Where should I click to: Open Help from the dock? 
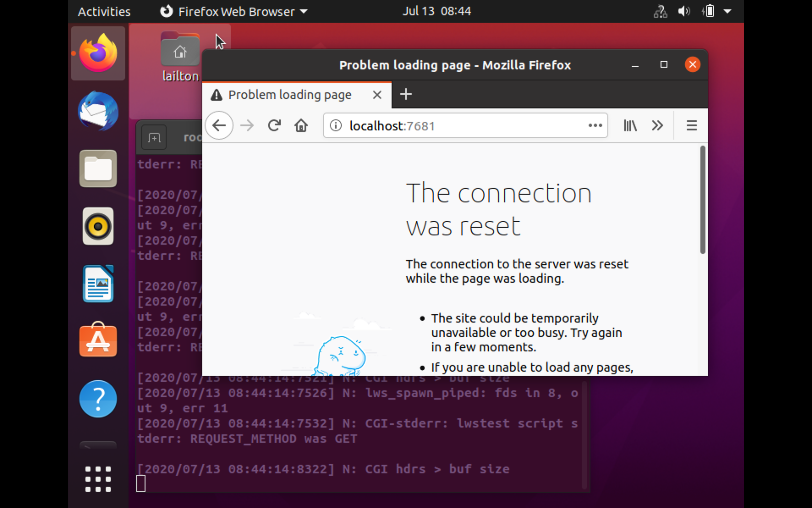(x=98, y=399)
